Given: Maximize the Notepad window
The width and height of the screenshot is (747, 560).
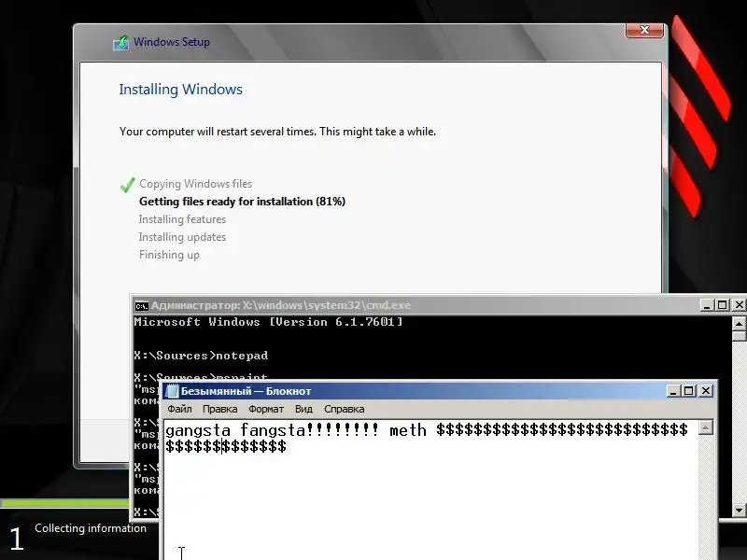Looking at the screenshot, I should [689, 391].
